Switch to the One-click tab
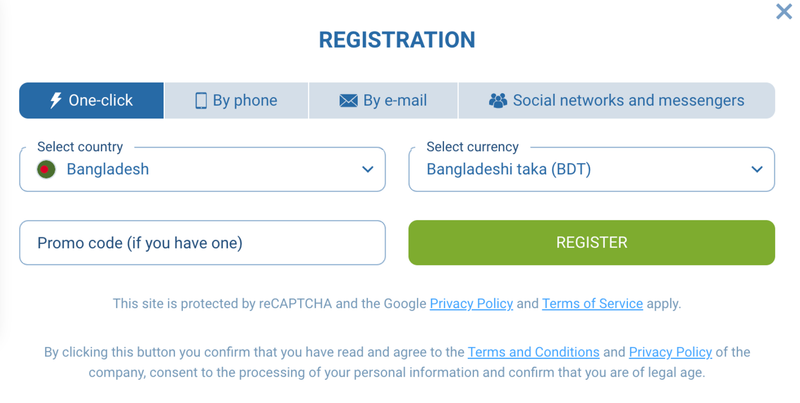Image resolution: width=800 pixels, height=403 pixels. point(91,101)
